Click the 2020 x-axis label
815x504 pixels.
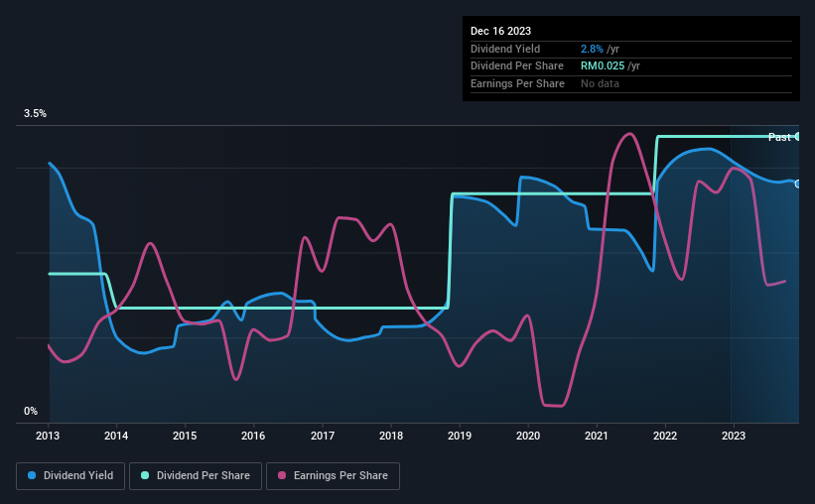528,436
